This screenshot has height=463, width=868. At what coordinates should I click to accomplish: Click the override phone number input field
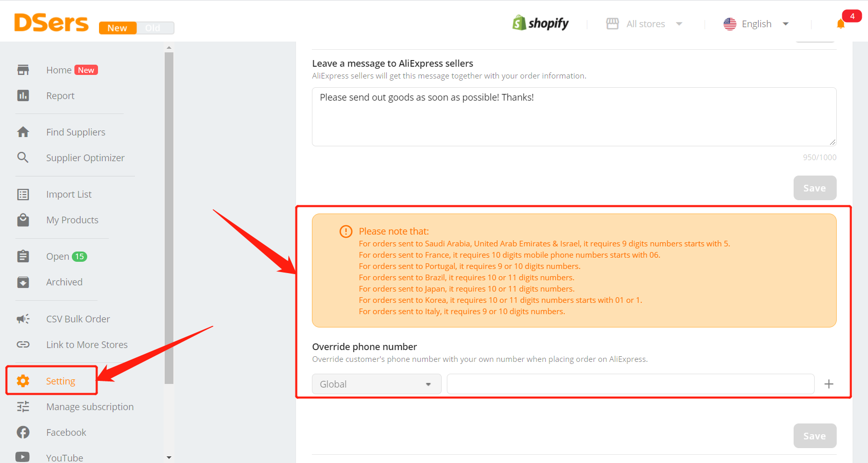(630, 384)
